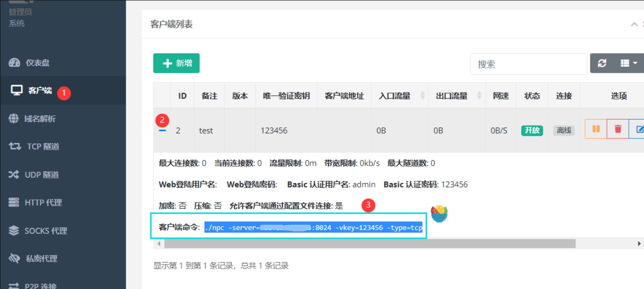
Task: Click the highlighted npc client command text
Action: 313,228
